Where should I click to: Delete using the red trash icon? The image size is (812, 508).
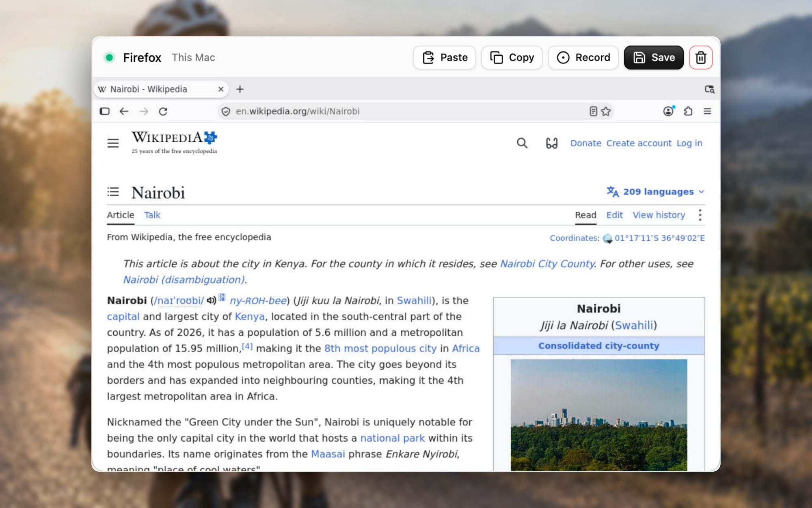(700, 57)
